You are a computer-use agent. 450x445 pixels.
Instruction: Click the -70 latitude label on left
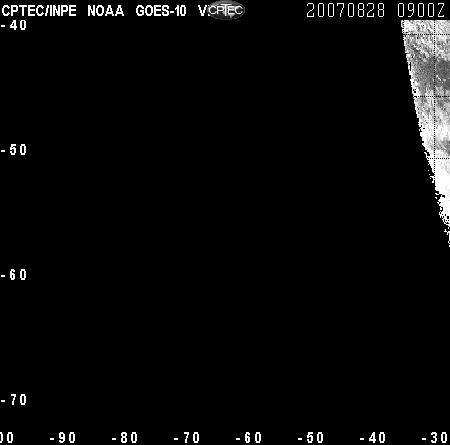coord(14,400)
